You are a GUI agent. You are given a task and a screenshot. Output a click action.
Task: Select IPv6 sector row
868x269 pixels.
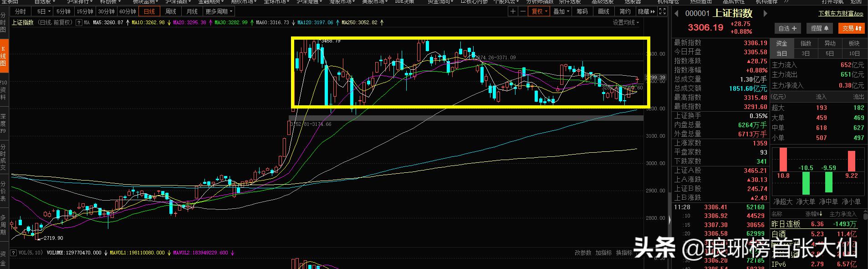point(814,264)
